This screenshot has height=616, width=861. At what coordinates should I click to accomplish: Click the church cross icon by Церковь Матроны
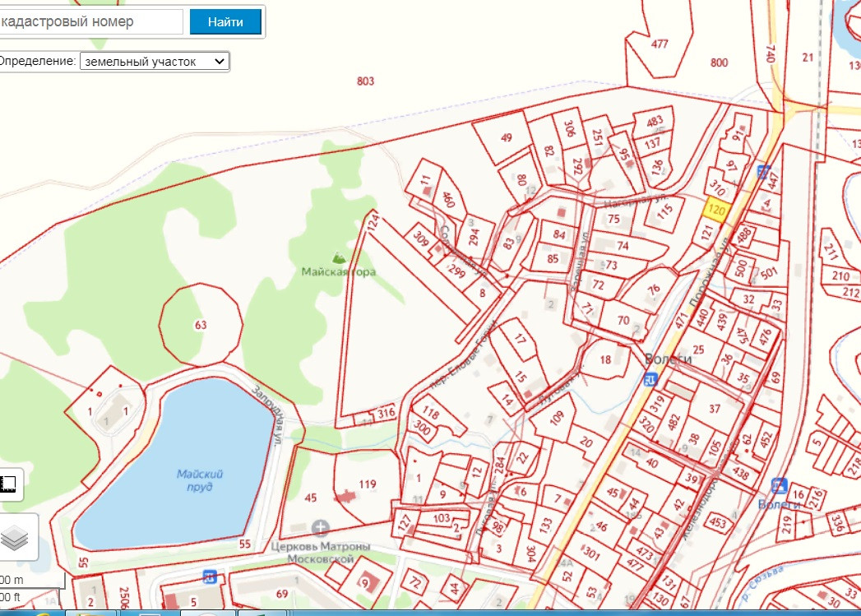(x=322, y=528)
